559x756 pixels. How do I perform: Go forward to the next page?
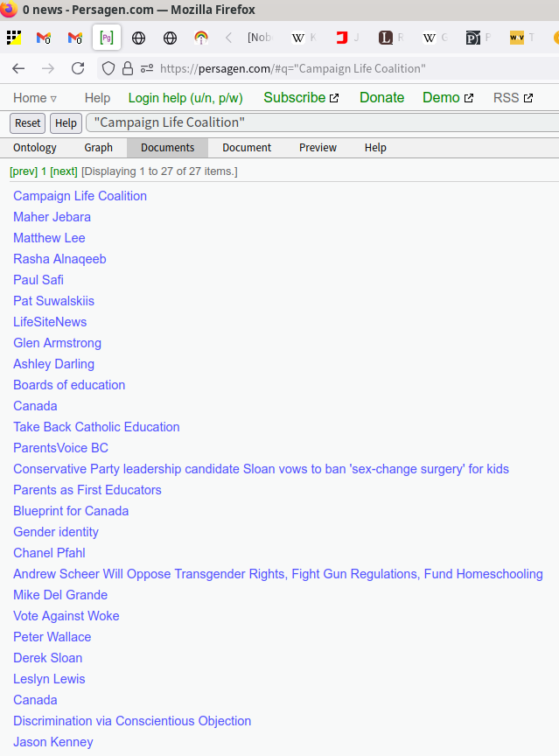[48, 68]
